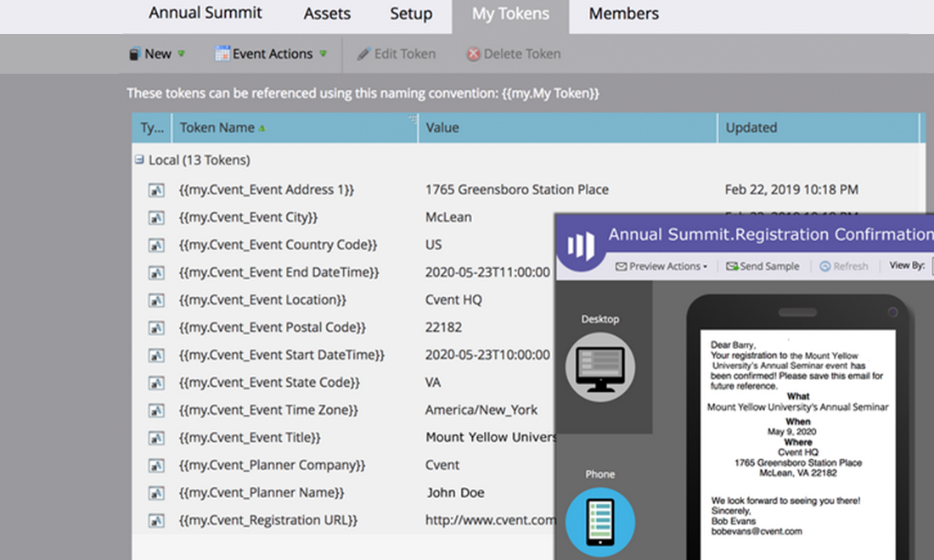Click the red Delete Token icon
The image size is (934, 560).
click(x=474, y=54)
